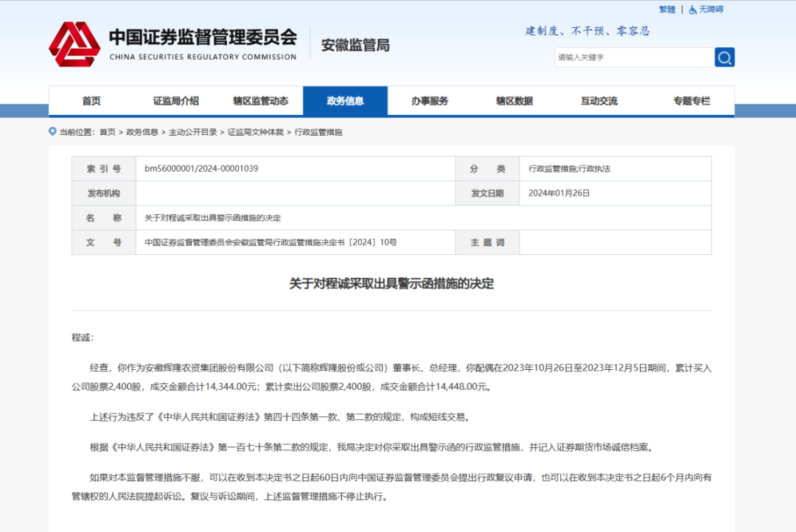This screenshot has height=532, width=796.
Task: Open the 互动交流 navigation tab
Action: coord(599,101)
